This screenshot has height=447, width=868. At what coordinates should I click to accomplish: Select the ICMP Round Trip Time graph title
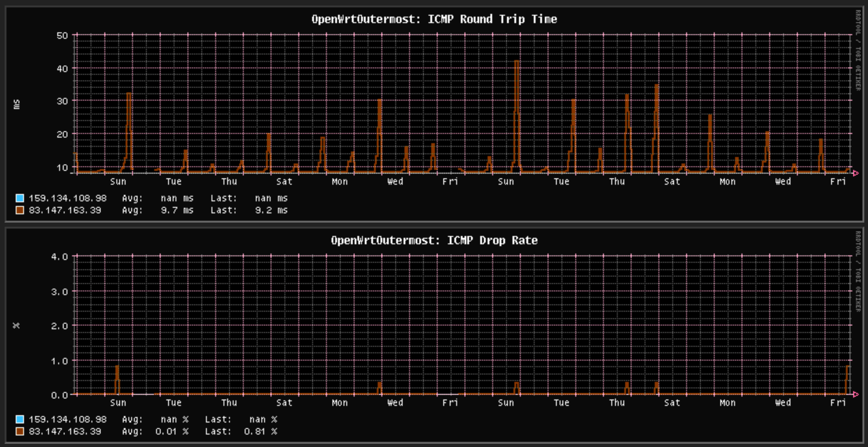click(434, 19)
